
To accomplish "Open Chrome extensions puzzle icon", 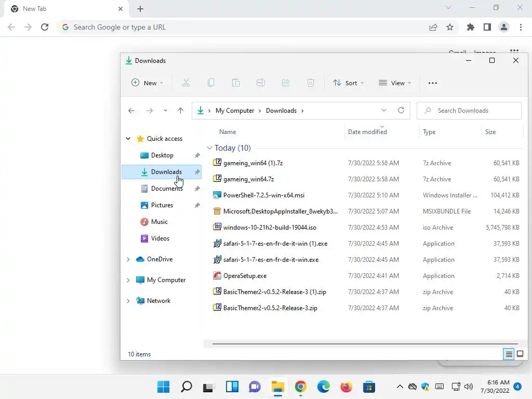I will point(471,27).
